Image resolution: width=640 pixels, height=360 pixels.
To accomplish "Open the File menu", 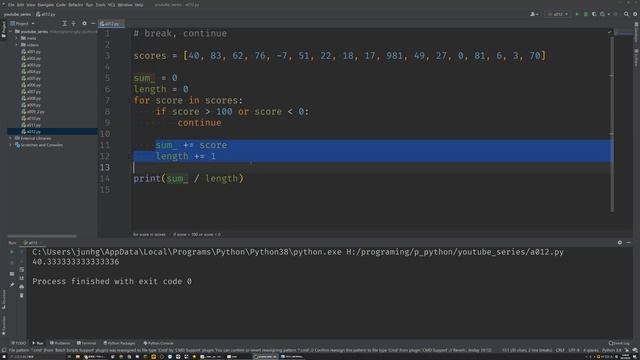I will (11, 5).
